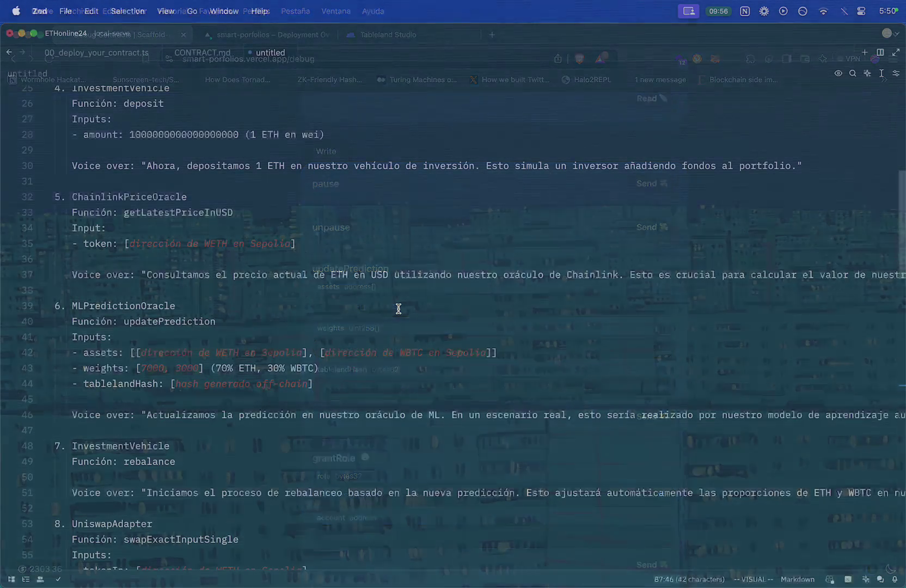This screenshot has width=906, height=588.
Task: Click the Notion icon in menu bar
Action: [744, 11]
